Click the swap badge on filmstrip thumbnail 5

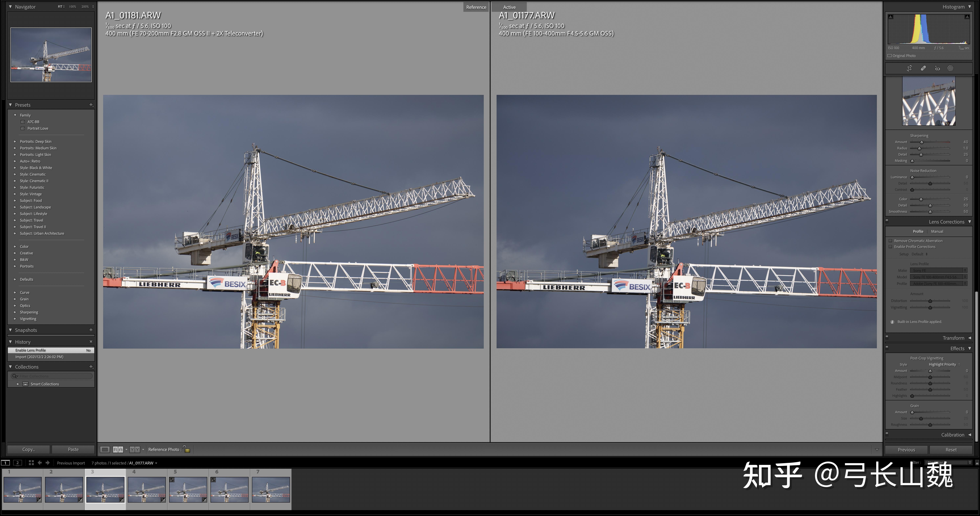click(172, 480)
